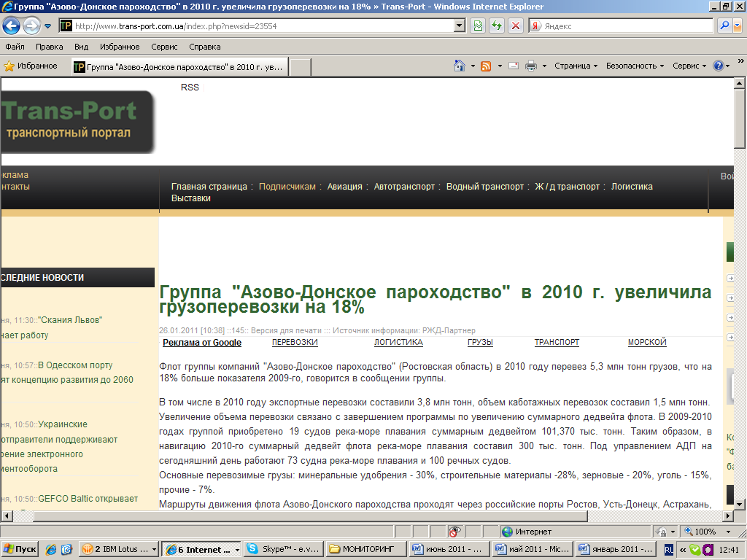Open the Логистика nav link

pyautogui.click(x=632, y=187)
